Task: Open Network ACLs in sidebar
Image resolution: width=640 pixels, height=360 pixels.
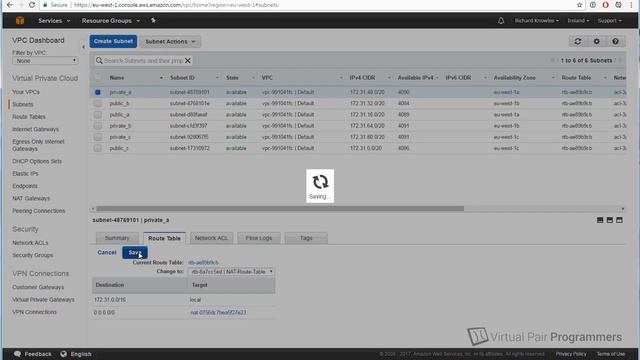Action: tap(30, 243)
